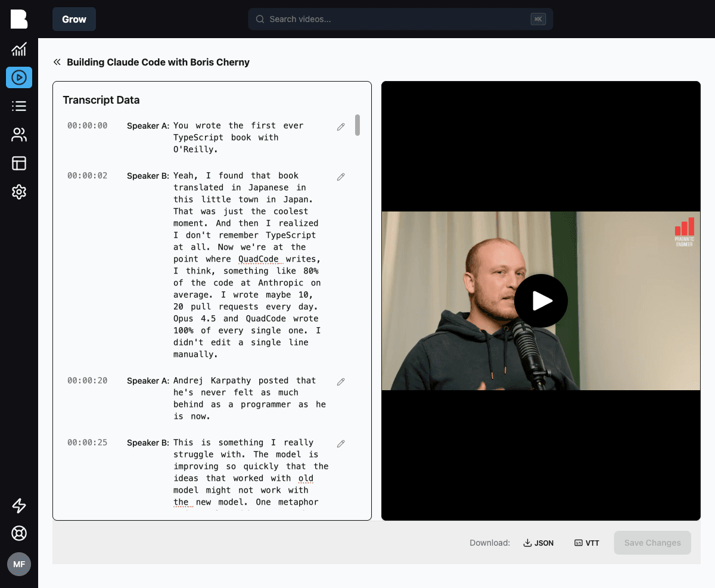
Task: Click the 00:00:20 timestamp
Action: [x=88, y=381]
